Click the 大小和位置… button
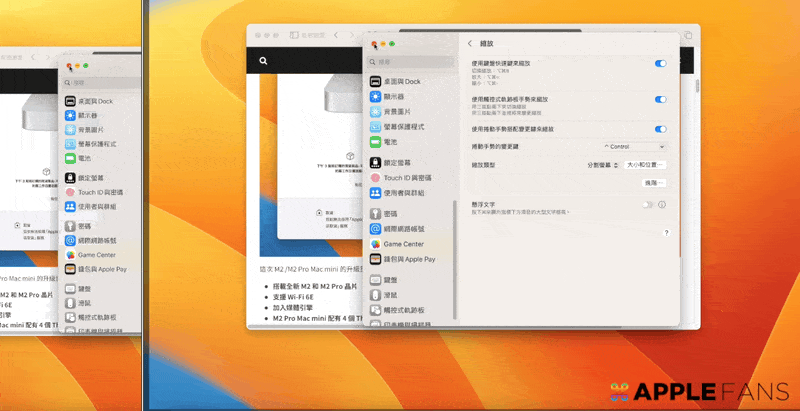This screenshot has width=800, height=411. 645,165
